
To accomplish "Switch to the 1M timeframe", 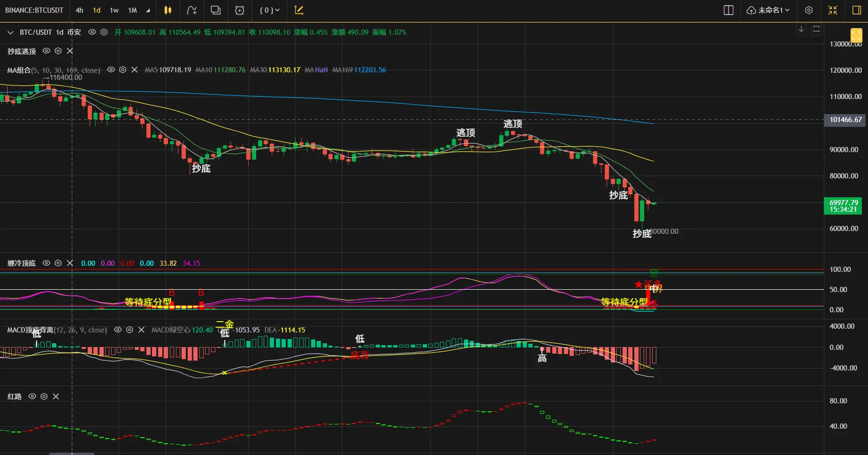I will [x=132, y=10].
